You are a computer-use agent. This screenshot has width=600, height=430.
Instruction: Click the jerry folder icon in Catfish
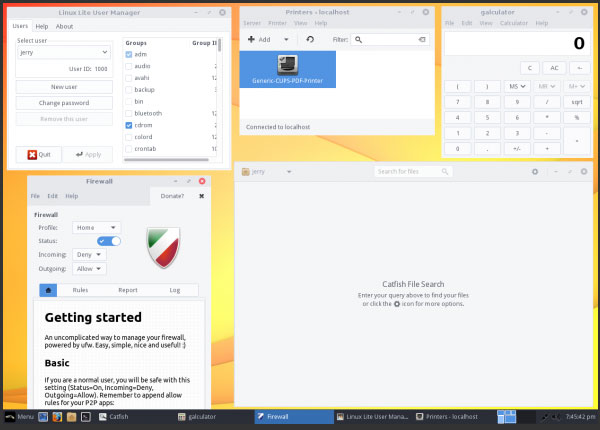[x=246, y=172]
